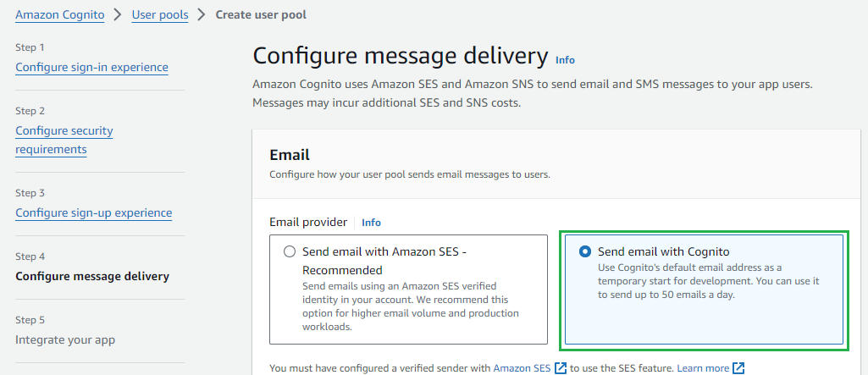The height and width of the screenshot is (375, 868).
Task: Select Send email with Cognito radio
Action: 584,252
